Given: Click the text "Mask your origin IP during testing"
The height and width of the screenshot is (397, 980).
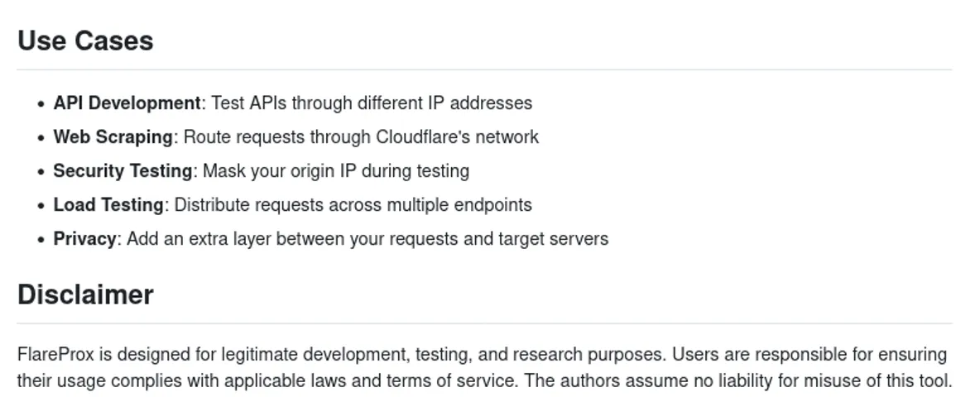Looking at the screenshot, I should (x=335, y=171).
